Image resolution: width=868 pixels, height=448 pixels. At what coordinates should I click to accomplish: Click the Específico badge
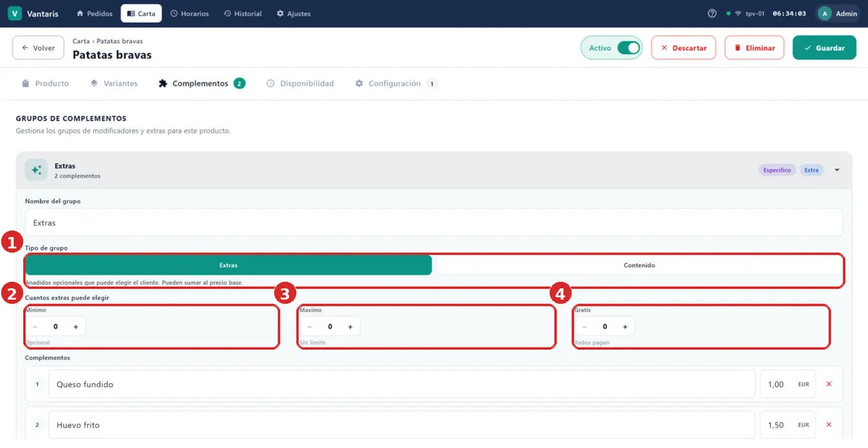click(777, 171)
